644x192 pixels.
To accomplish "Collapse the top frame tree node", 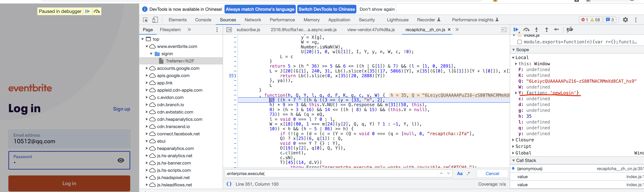I will point(142,39).
